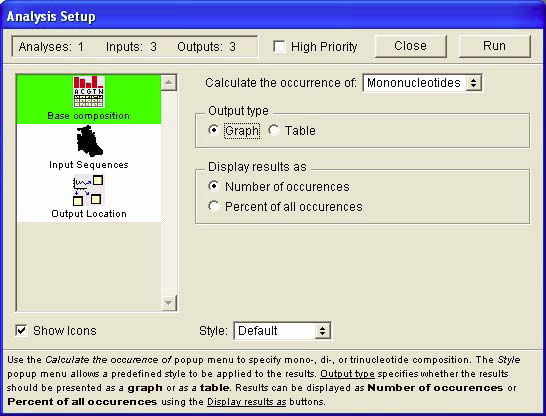Select Number of occurences radio button

pyautogui.click(x=213, y=186)
